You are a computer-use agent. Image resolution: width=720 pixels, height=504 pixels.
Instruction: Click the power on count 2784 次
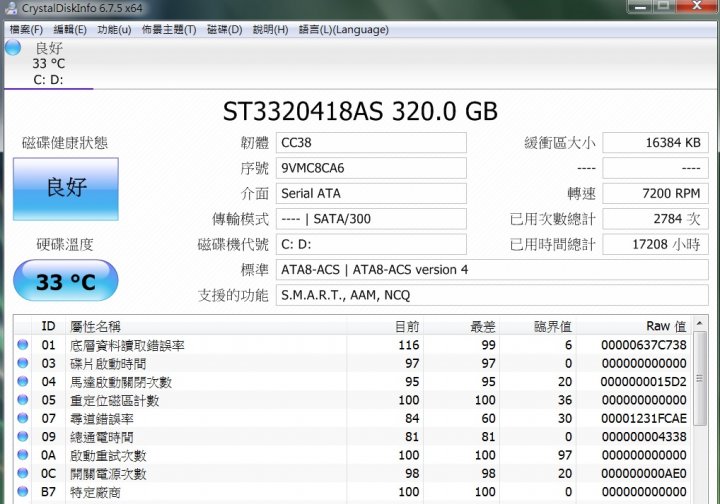(x=655, y=219)
